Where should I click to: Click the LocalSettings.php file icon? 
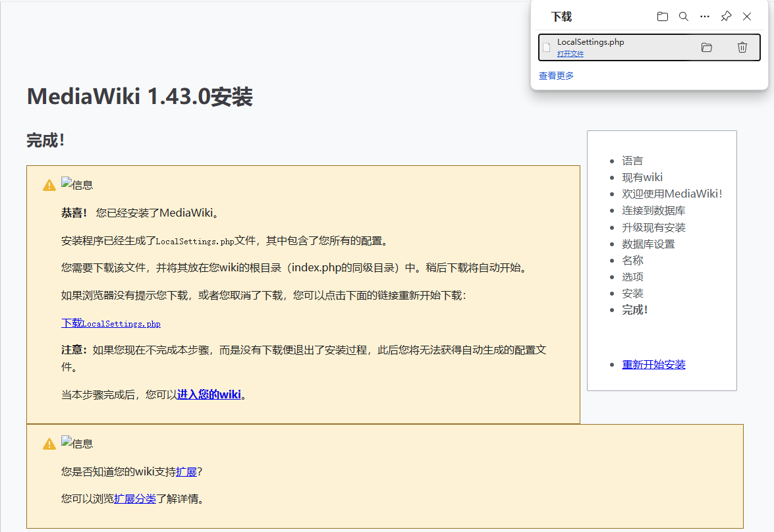[x=547, y=47]
